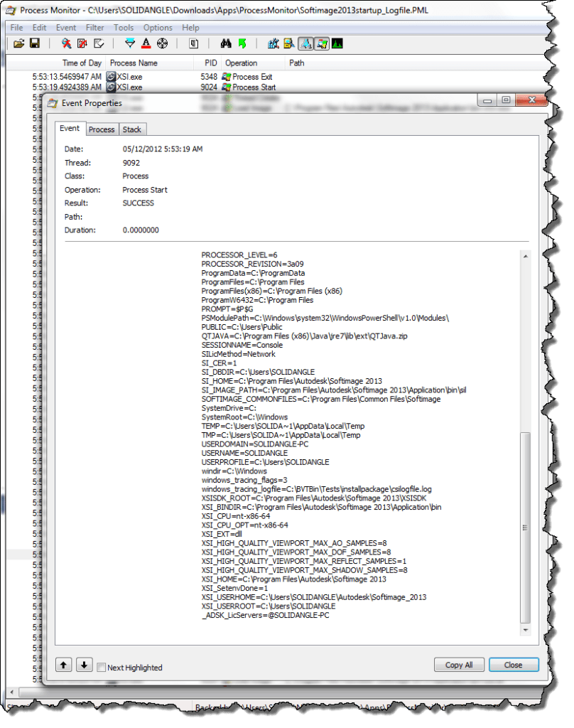Switch to the Stack tab
This screenshot has height=728, width=574.
click(x=131, y=129)
